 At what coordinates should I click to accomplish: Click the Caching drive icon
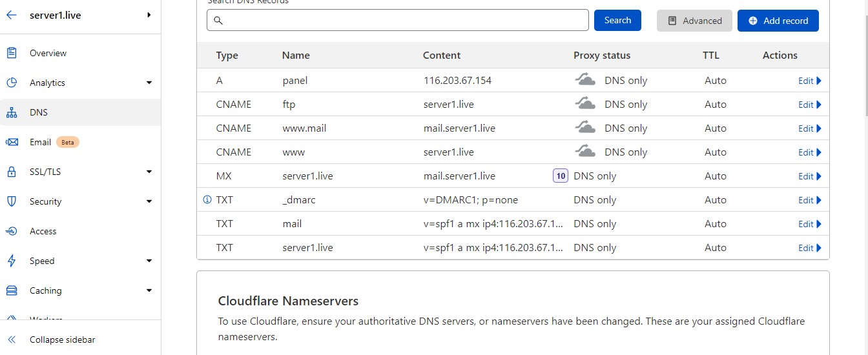click(12, 290)
